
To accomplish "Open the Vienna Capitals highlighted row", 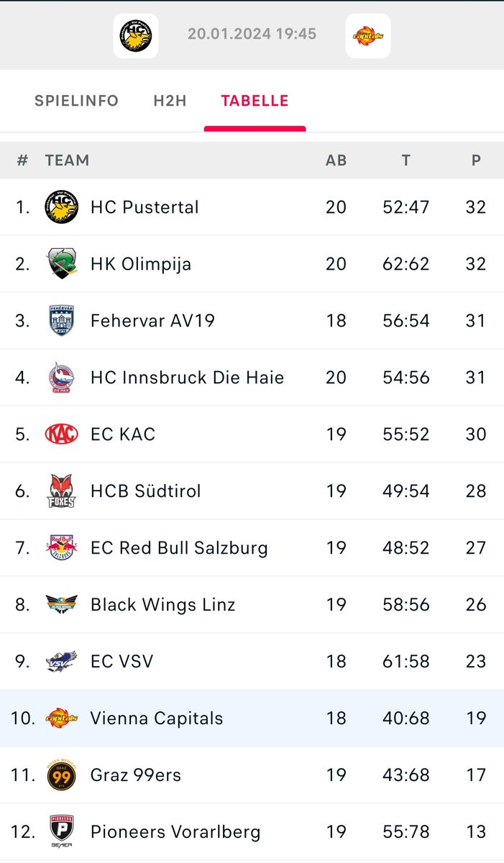I will click(252, 718).
